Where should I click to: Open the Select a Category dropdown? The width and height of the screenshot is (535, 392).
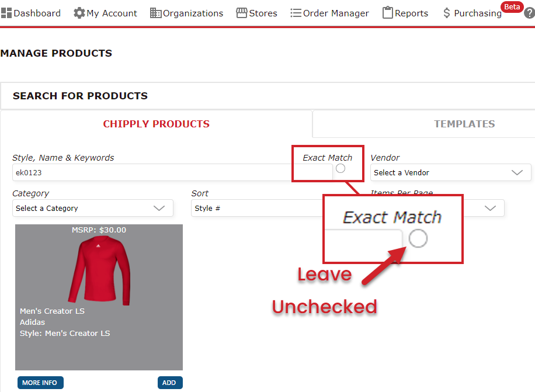[93, 208]
